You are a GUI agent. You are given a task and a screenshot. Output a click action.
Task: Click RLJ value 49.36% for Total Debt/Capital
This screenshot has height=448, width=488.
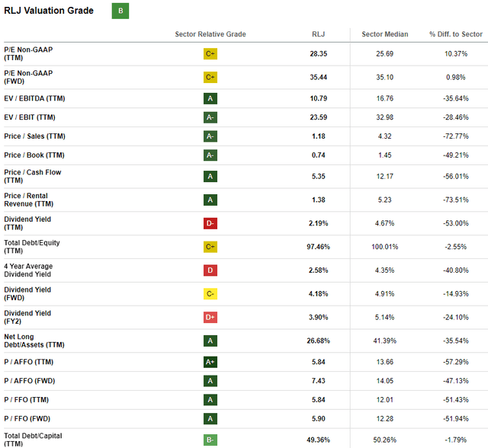[x=319, y=440]
